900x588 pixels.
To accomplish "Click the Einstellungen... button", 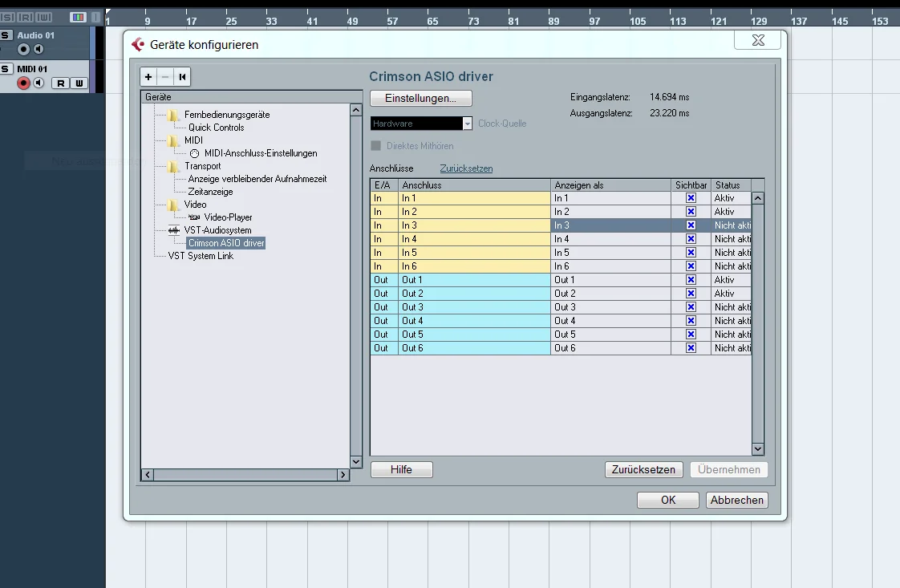I will (421, 98).
